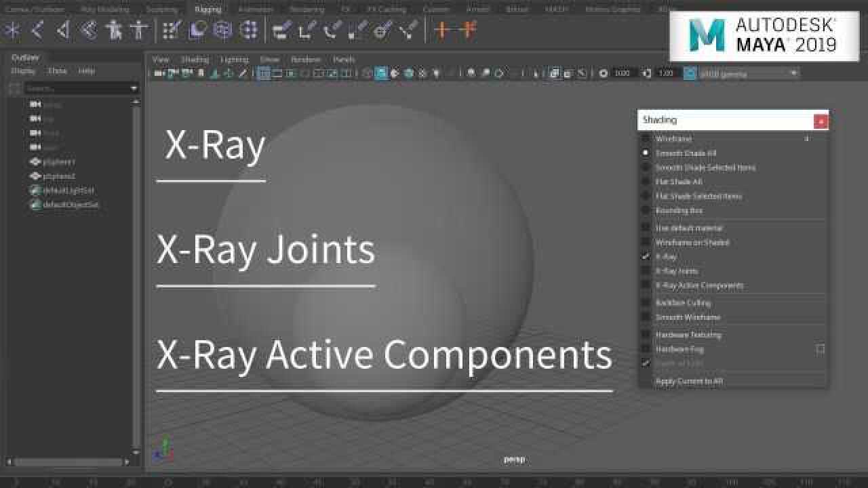
Task: Enable X-Ray Joints in the Shading menu
Action: pyautogui.click(x=678, y=270)
